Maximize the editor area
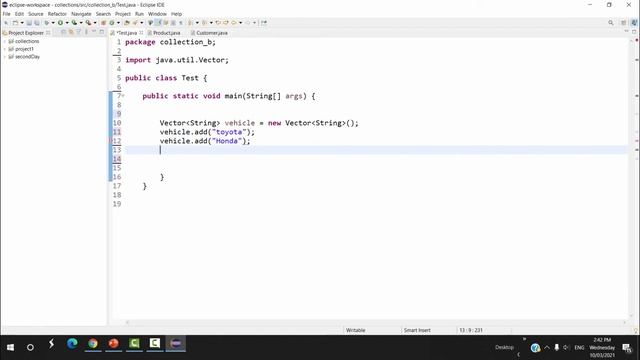 (634, 32)
